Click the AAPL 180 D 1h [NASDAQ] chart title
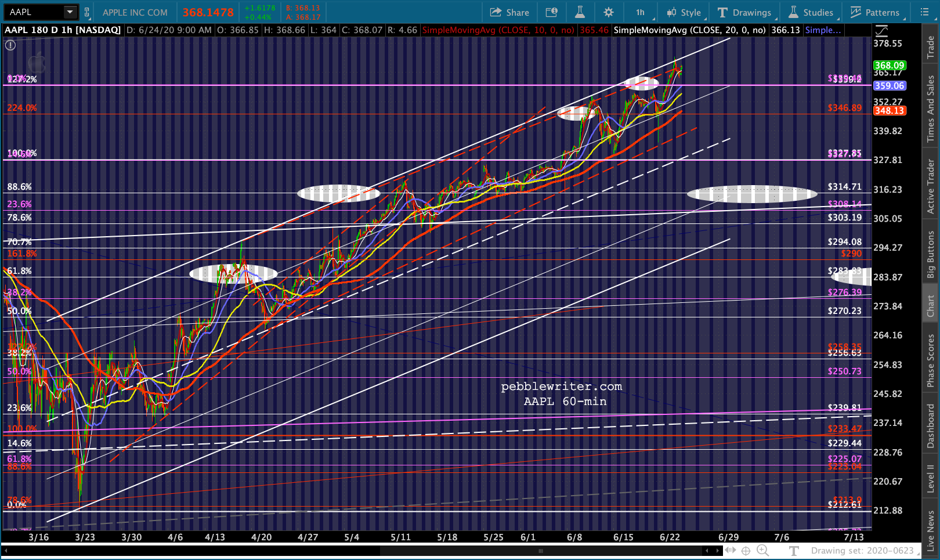 point(63,30)
